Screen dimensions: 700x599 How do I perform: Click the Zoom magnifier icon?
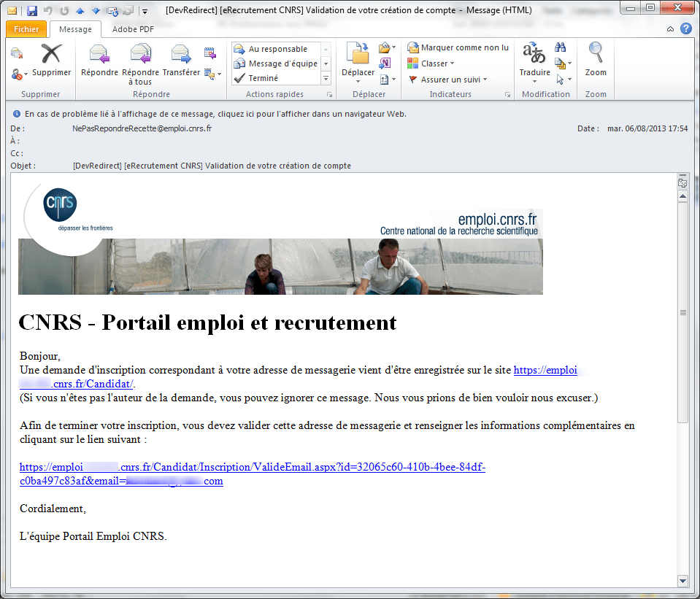596,60
